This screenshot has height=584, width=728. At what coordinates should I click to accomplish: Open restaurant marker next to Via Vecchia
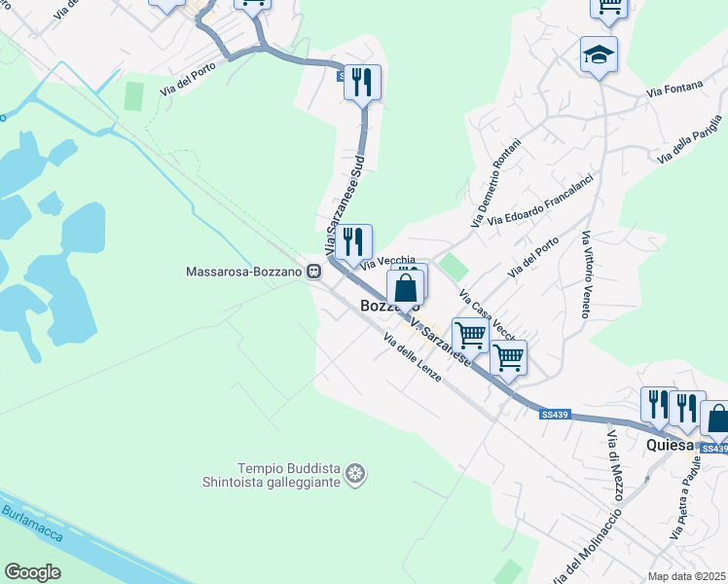click(353, 244)
